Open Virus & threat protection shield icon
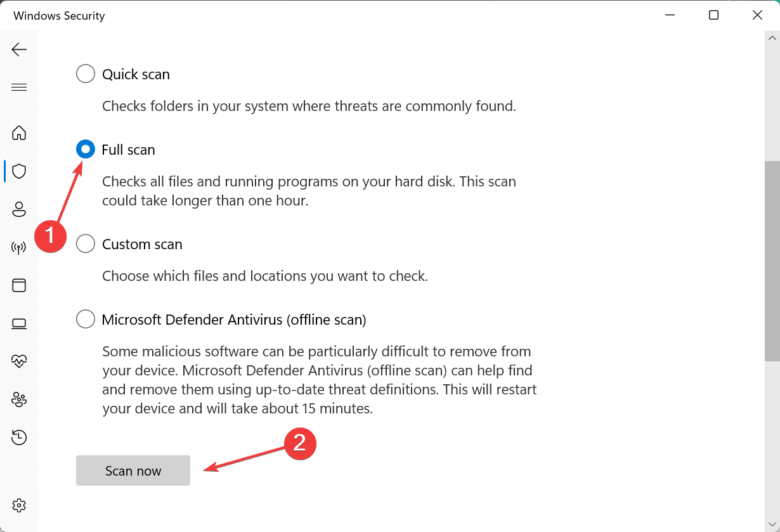This screenshot has height=532, width=780. (19, 171)
